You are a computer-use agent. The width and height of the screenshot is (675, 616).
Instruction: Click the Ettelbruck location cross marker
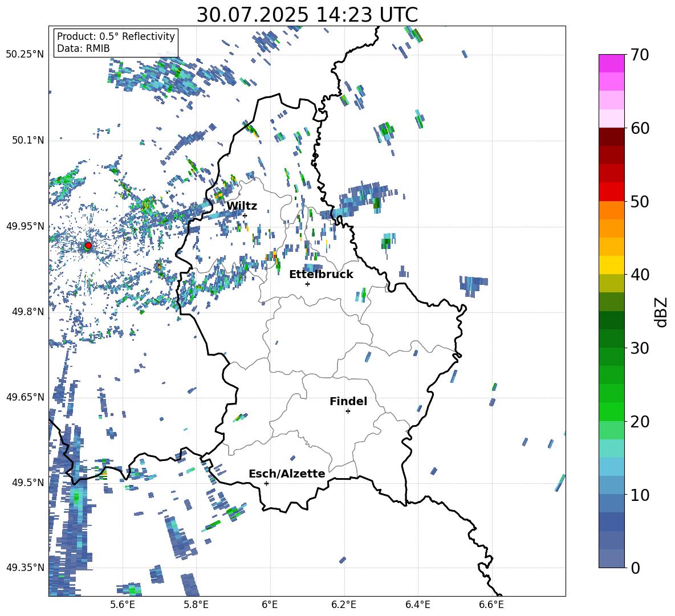tap(307, 284)
